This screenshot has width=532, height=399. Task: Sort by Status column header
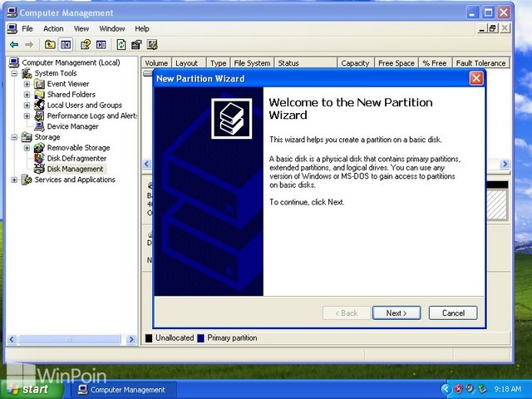click(305, 63)
